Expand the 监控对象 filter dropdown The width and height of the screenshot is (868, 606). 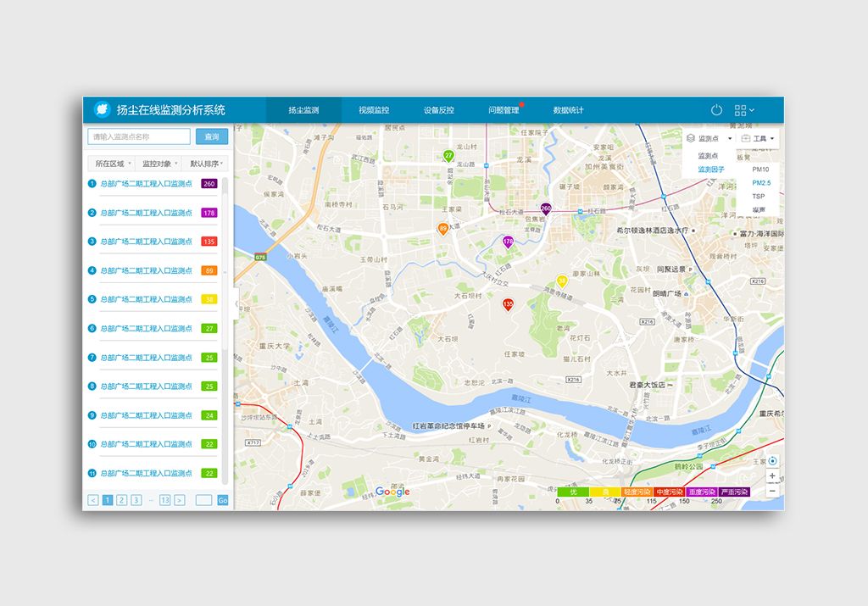coord(159,164)
